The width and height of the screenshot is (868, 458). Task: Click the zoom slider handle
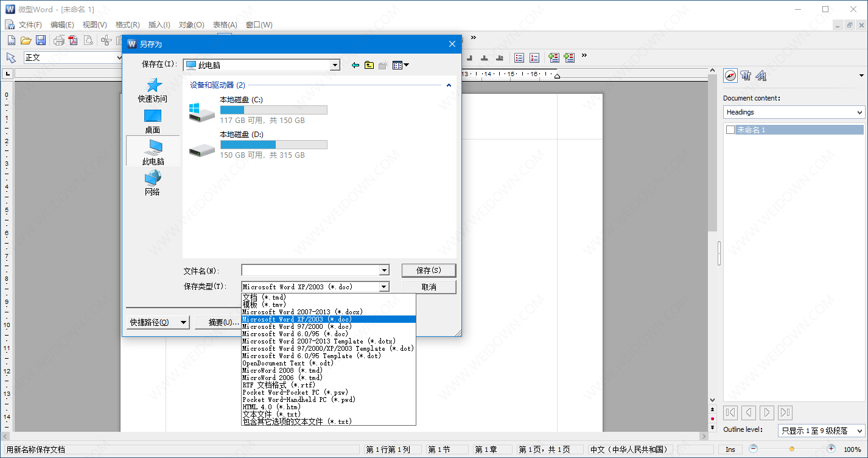coord(792,449)
